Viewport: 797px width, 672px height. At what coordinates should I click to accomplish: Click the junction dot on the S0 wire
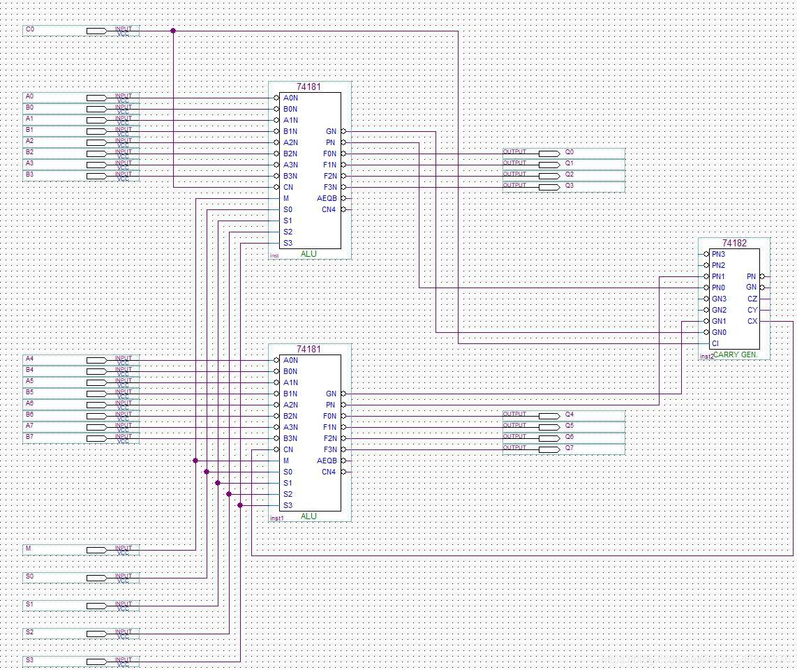tap(207, 472)
